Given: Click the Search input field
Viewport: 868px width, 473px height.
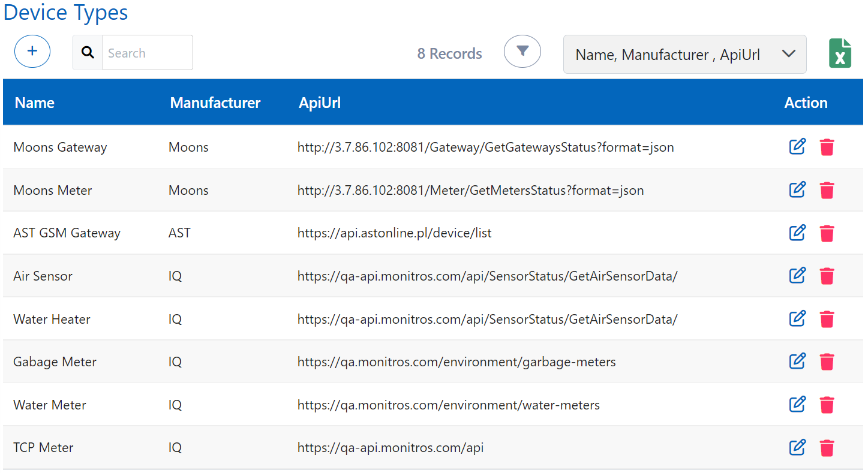Looking at the screenshot, I should pyautogui.click(x=147, y=53).
